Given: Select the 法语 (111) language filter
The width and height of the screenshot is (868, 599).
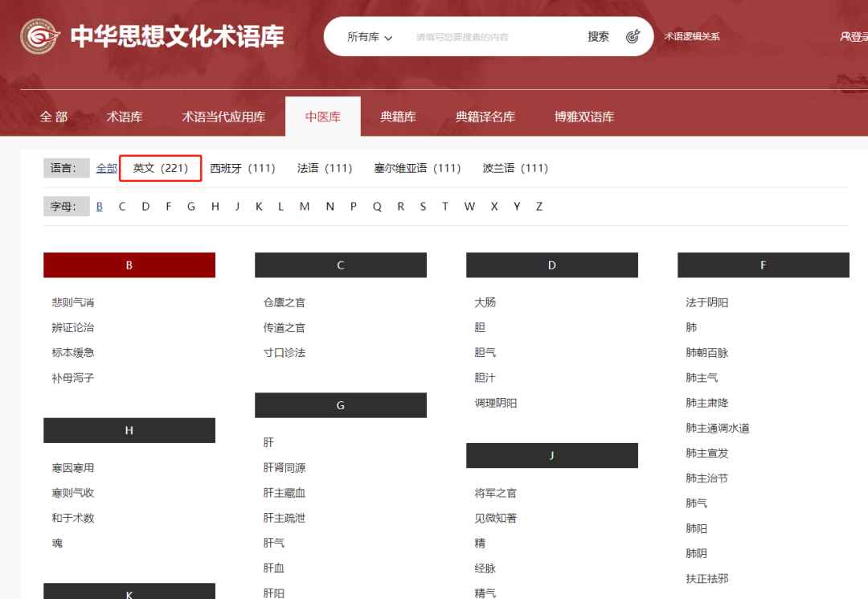Looking at the screenshot, I should tap(325, 168).
